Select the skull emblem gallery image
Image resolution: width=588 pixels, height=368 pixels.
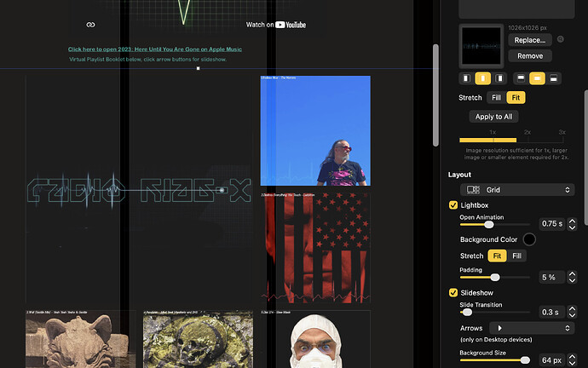tap(198, 339)
